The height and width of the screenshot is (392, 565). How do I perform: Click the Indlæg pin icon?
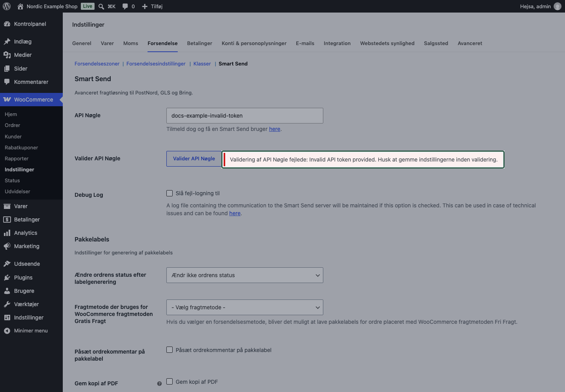[x=7, y=42]
